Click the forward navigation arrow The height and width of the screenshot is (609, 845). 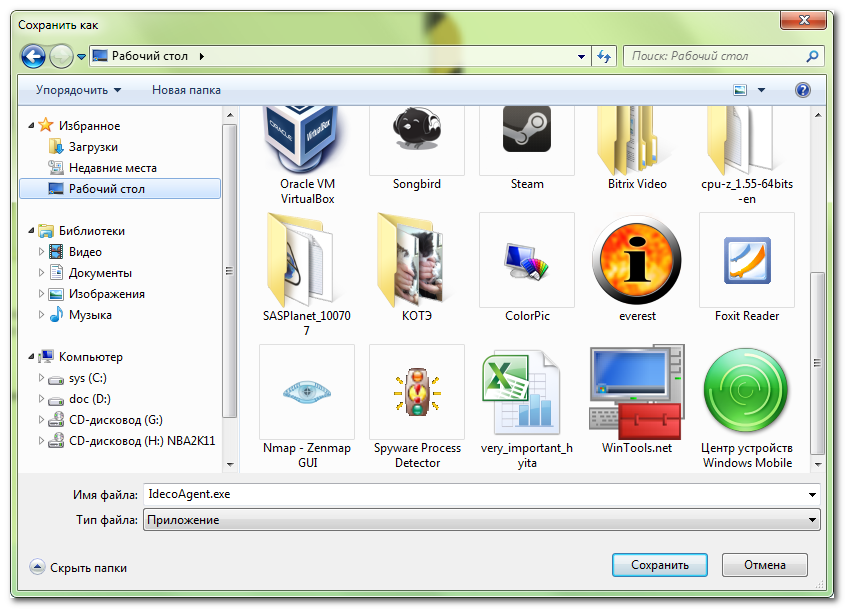(61, 57)
